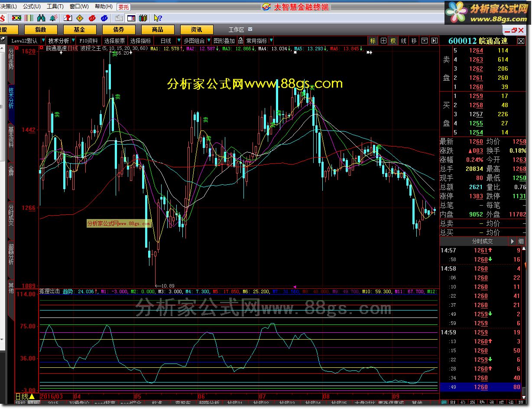The image size is (532, 409).
Task: Open the 公式(U) menu
Action: pos(32,7)
